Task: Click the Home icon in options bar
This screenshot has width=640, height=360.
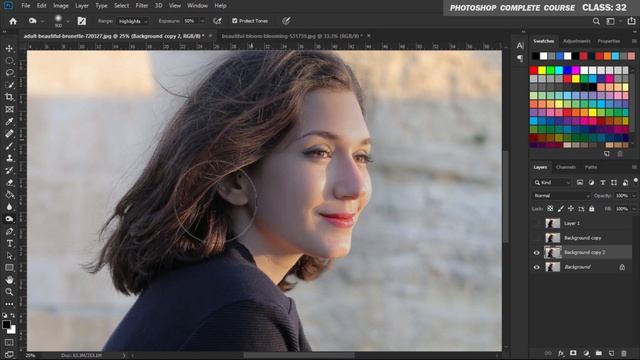Action: click(x=13, y=21)
